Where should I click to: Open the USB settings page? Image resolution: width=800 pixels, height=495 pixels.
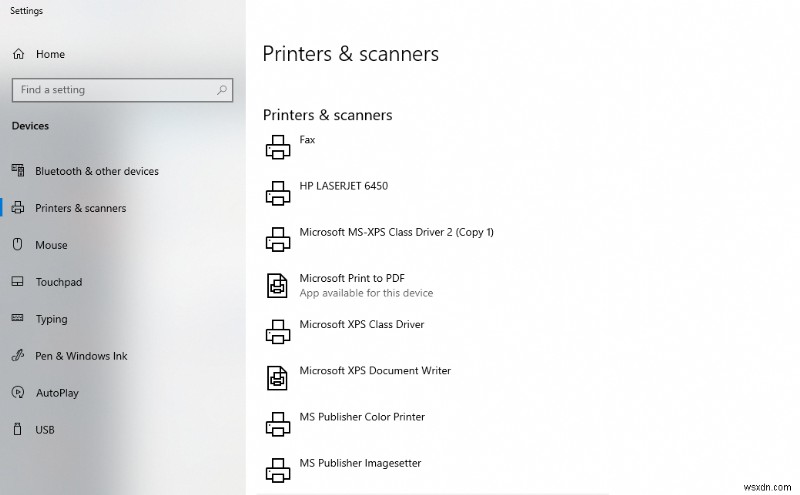(45, 430)
